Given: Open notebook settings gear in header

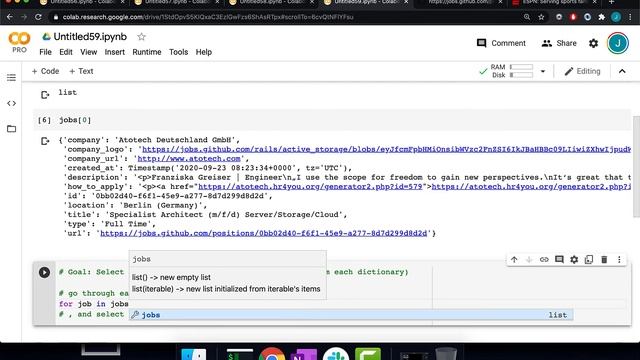Looking at the screenshot, I should pos(593,43).
